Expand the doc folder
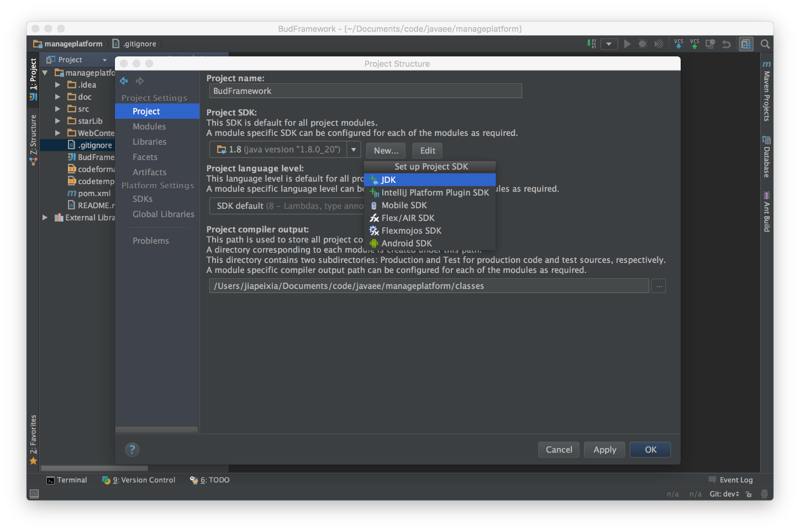This screenshot has height=532, width=800. 57,97
